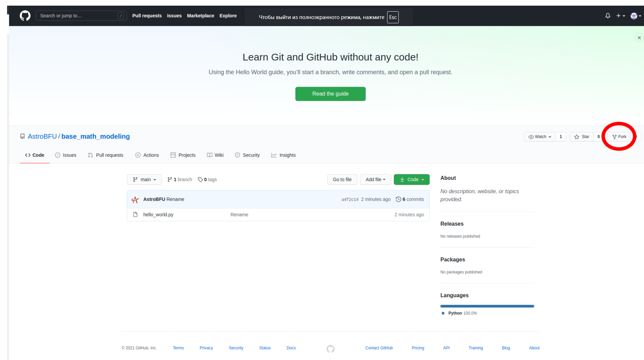
Task: Expand the Watch dropdown
Action: [540, 137]
